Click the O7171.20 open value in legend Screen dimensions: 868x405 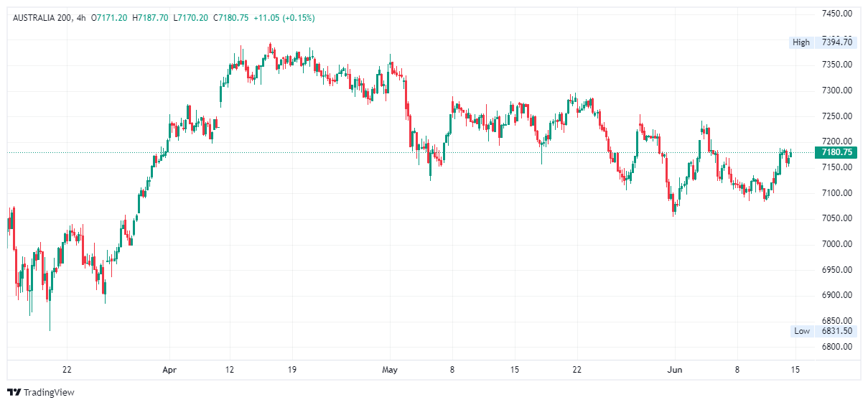pos(109,17)
